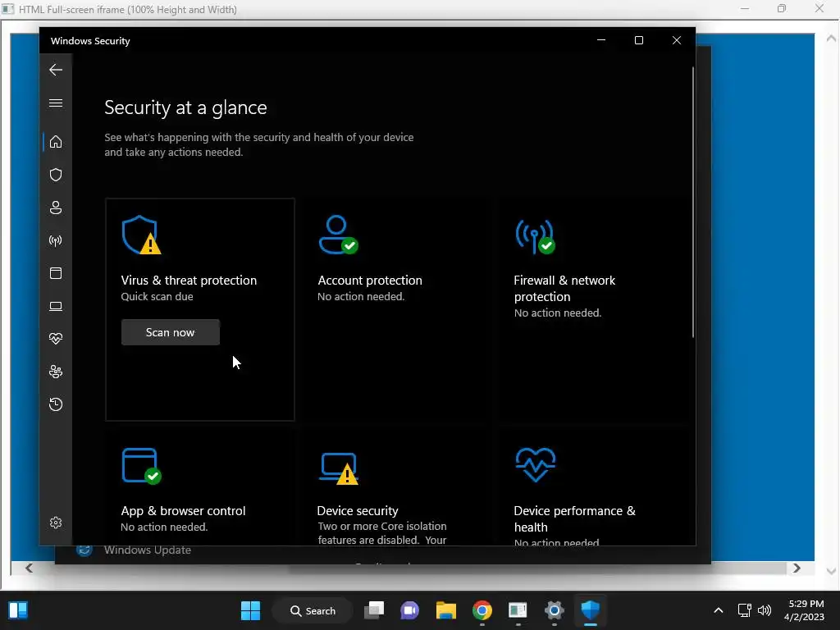Open the hamburger navigation menu

56,103
